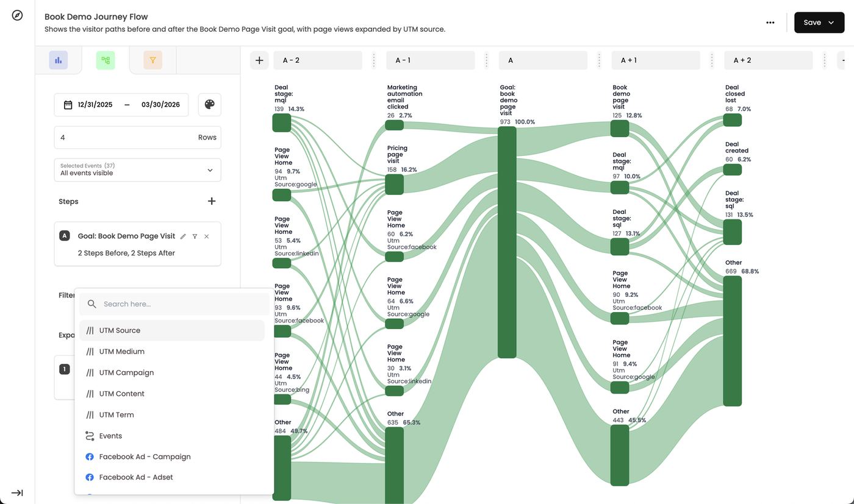Viewport: 854px width, 504px height.
Task: Click the A - 2 column header
Action: [x=318, y=60]
